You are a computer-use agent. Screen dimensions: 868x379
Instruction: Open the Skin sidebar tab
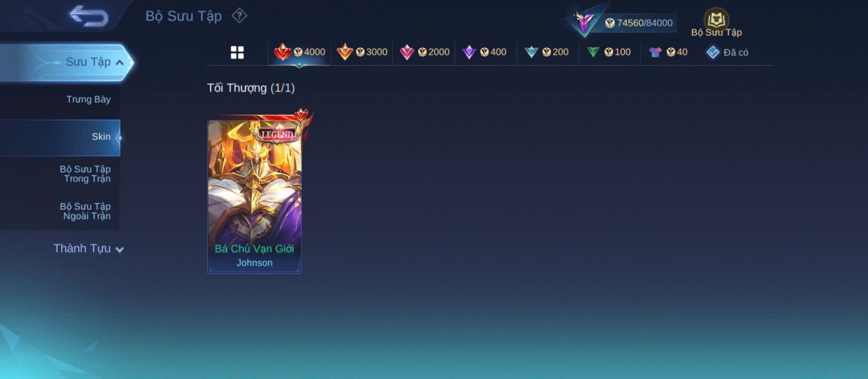coord(60,137)
